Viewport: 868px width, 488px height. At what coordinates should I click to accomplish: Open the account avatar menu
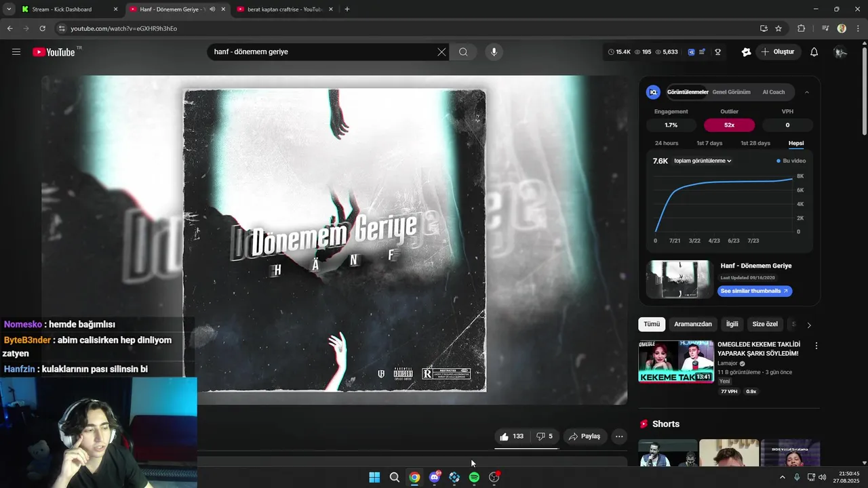[840, 52]
